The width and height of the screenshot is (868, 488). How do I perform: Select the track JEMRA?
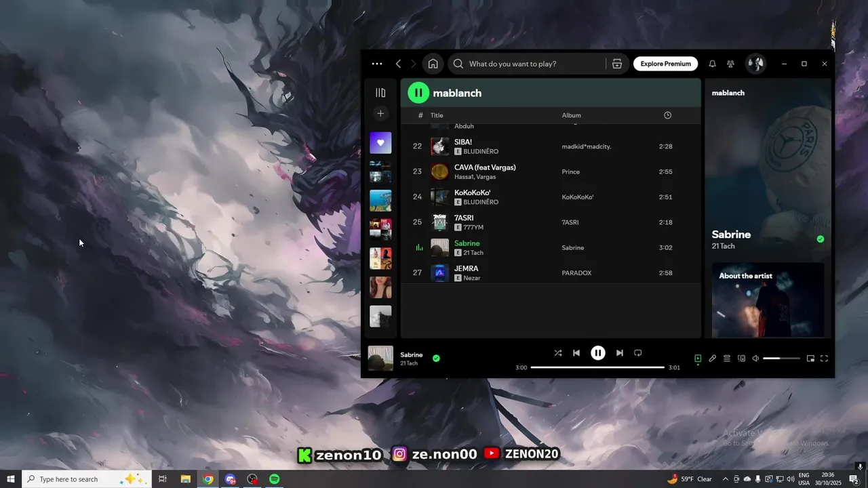[466, 268]
